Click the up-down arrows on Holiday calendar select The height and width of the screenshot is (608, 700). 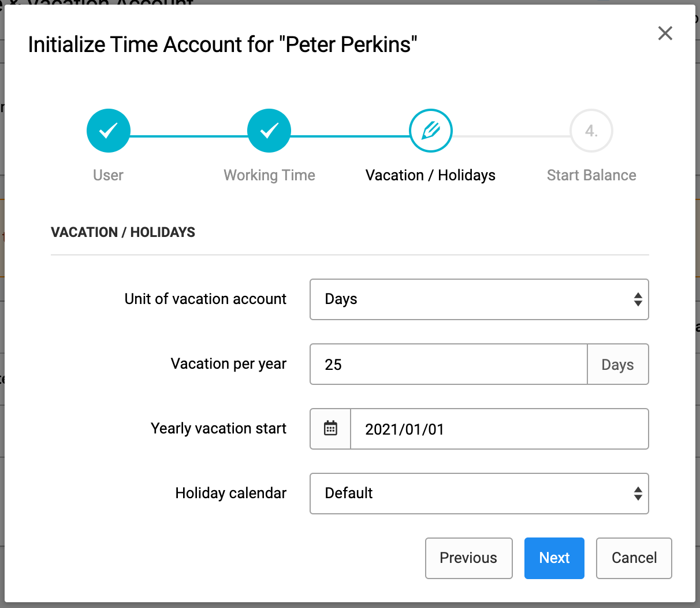click(638, 494)
